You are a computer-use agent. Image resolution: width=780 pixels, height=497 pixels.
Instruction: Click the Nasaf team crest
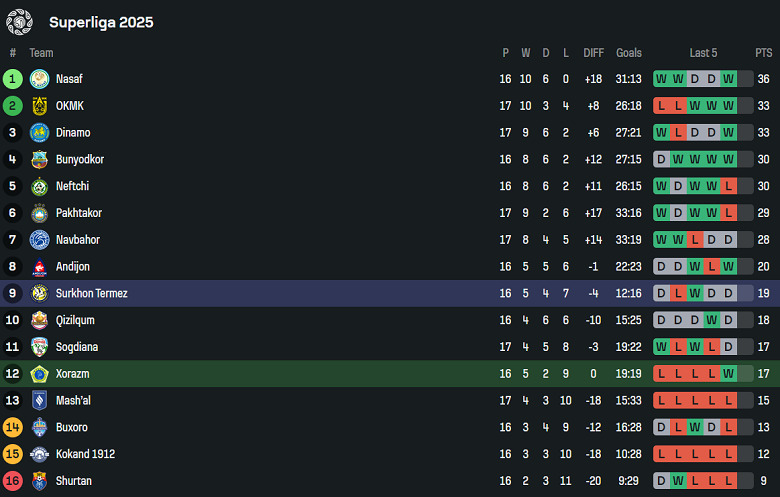point(39,79)
